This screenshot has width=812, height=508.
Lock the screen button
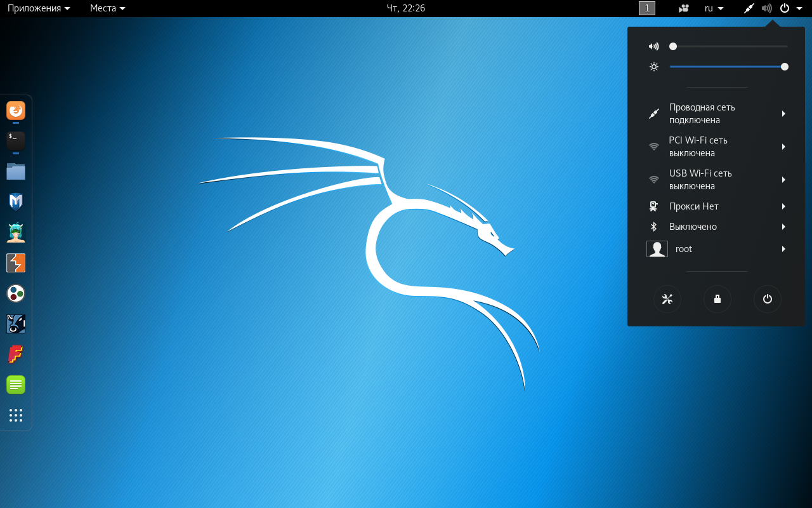pyautogui.click(x=717, y=299)
